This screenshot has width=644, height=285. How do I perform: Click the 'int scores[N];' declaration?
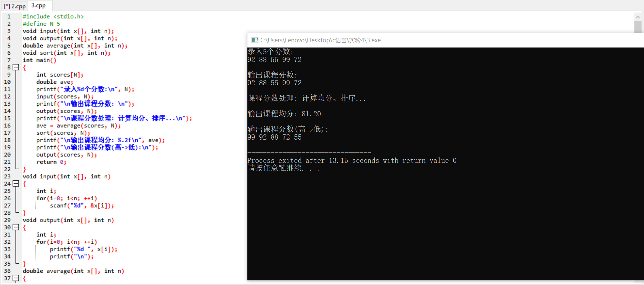(x=60, y=75)
